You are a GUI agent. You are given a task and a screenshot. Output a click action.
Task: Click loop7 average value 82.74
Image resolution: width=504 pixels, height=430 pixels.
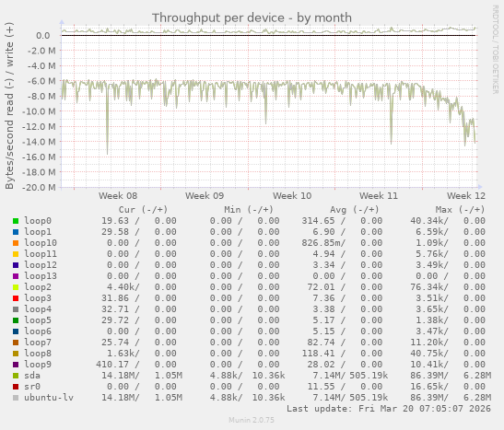321,343
